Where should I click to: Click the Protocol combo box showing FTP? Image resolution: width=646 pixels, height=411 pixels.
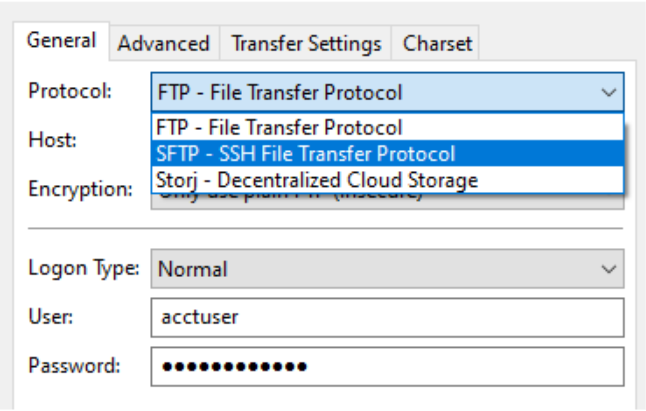[x=387, y=92]
